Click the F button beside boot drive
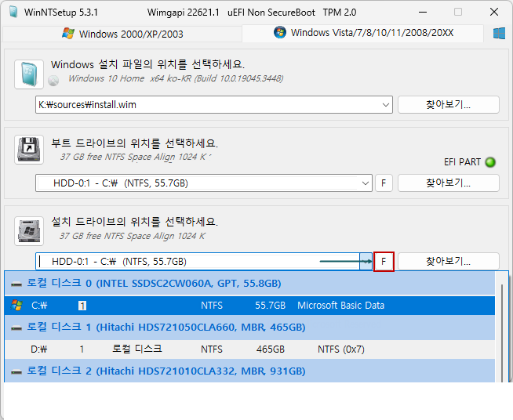The width and height of the screenshot is (513, 420). [x=384, y=183]
